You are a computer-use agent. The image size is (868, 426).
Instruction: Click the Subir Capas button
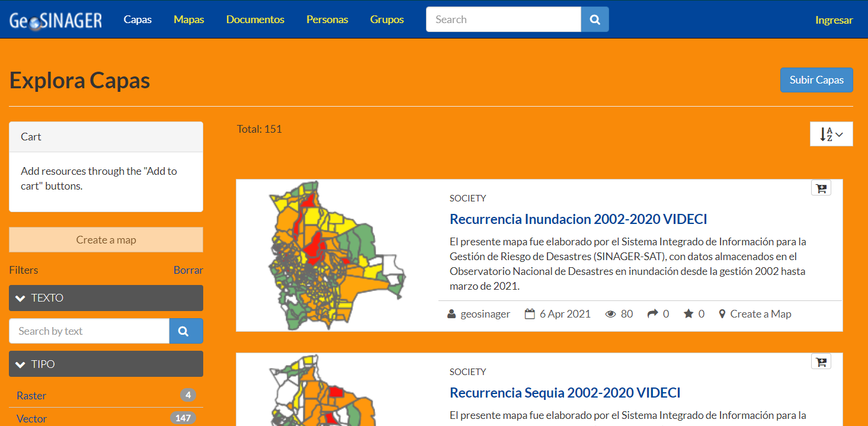[816, 80]
